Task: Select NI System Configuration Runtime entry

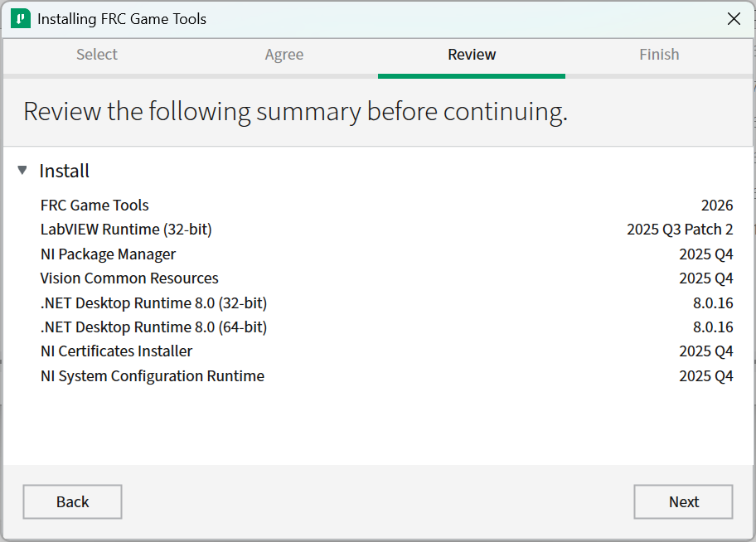Action: click(153, 375)
